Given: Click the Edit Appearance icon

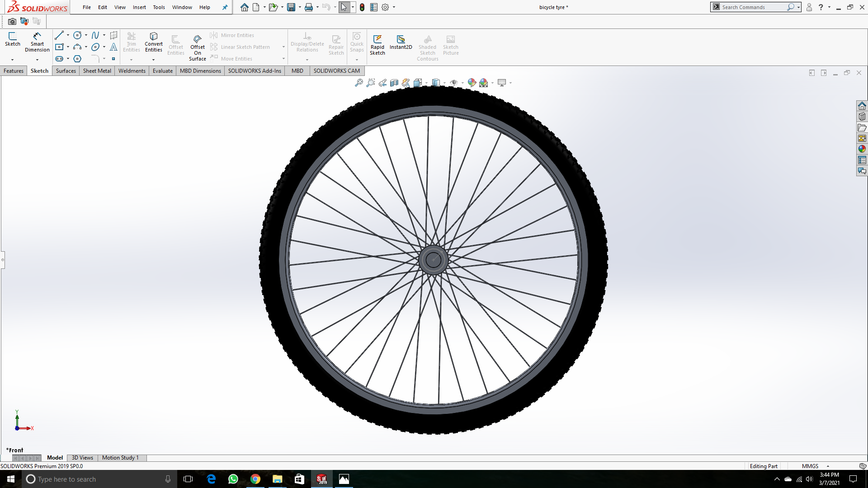Looking at the screenshot, I should click(x=472, y=83).
